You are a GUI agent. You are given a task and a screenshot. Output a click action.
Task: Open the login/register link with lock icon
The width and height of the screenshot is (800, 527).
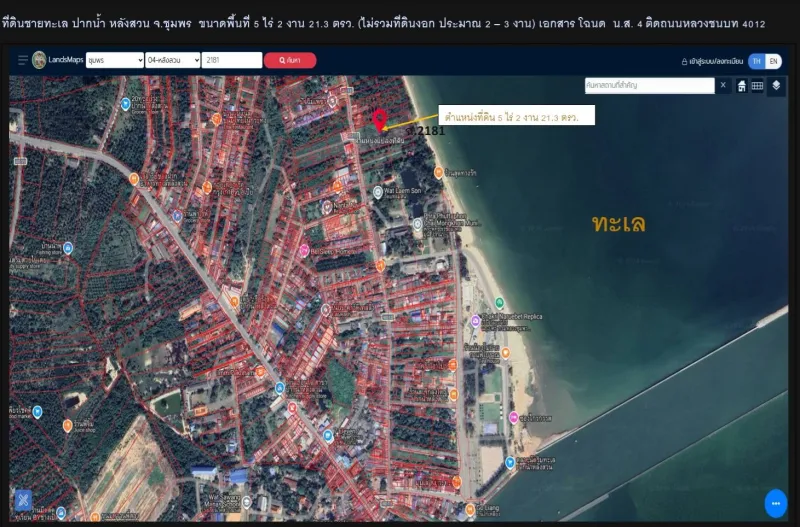click(x=712, y=61)
